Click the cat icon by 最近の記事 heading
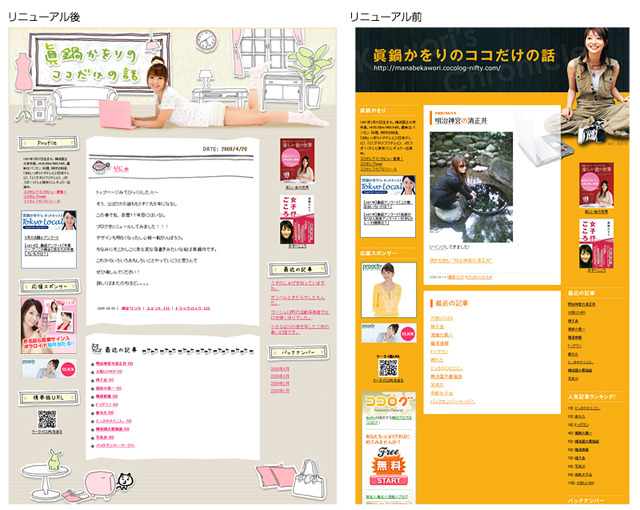 click(x=96, y=349)
